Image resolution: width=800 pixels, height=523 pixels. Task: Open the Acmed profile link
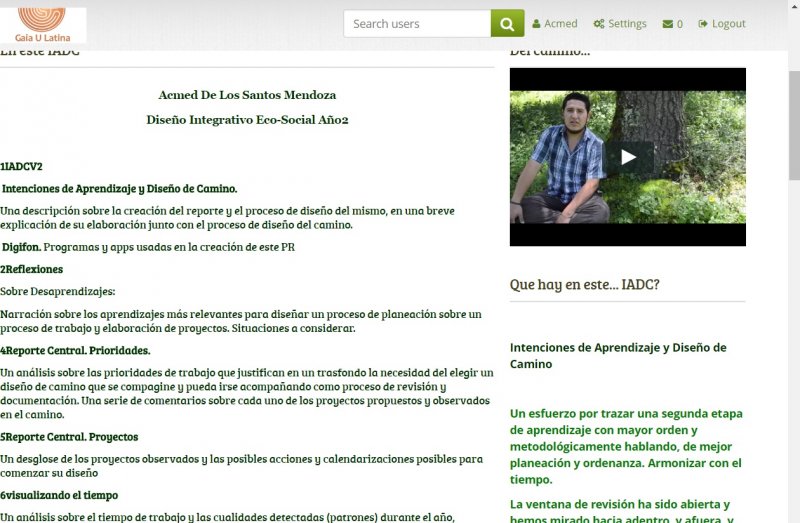pyautogui.click(x=555, y=23)
